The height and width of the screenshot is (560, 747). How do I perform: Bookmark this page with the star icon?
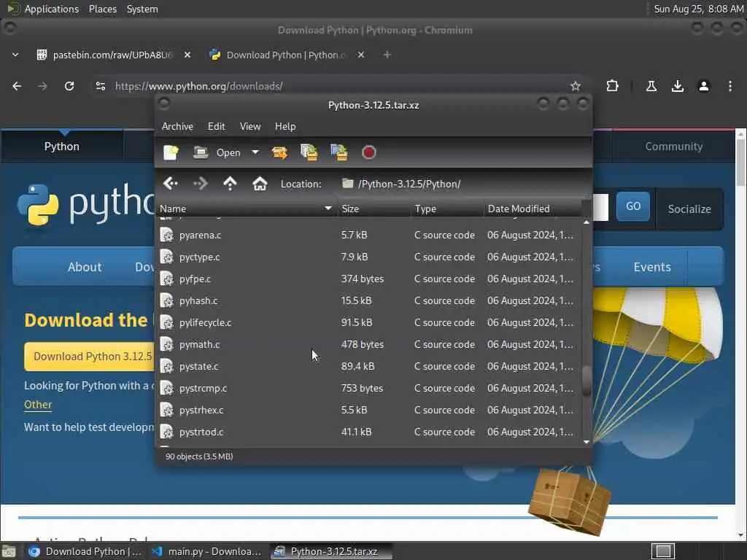point(576,86)
